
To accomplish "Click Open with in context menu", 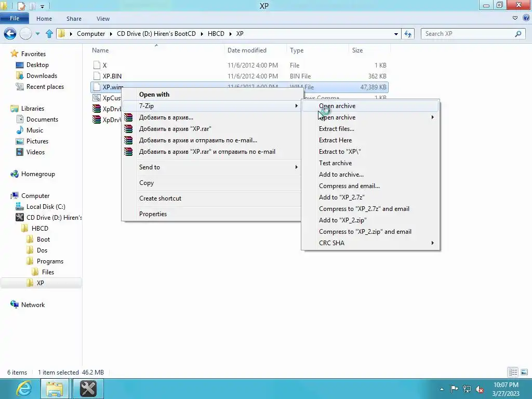I will 154,95.
